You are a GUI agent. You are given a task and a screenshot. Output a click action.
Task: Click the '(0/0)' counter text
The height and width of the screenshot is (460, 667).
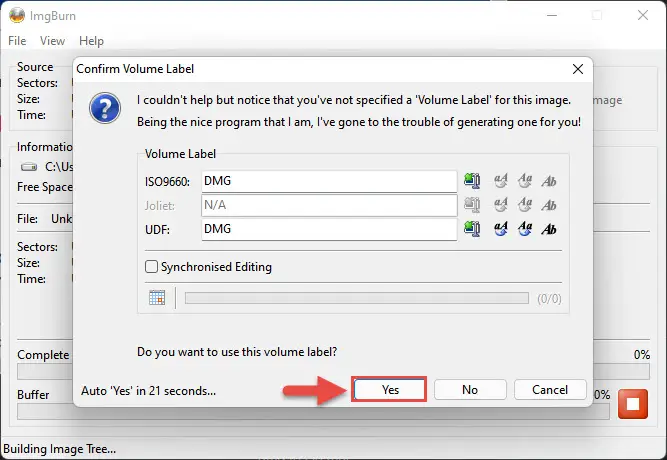[549, 299]
